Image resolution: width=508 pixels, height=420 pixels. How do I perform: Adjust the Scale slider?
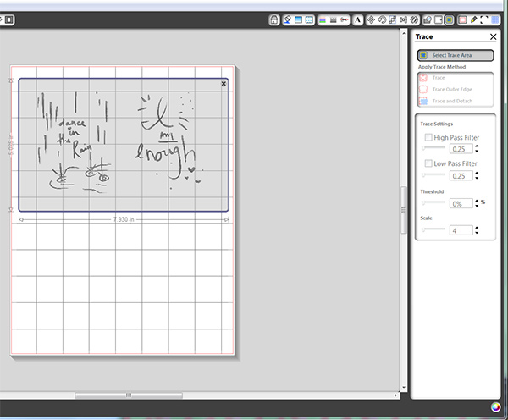point(433,229)
